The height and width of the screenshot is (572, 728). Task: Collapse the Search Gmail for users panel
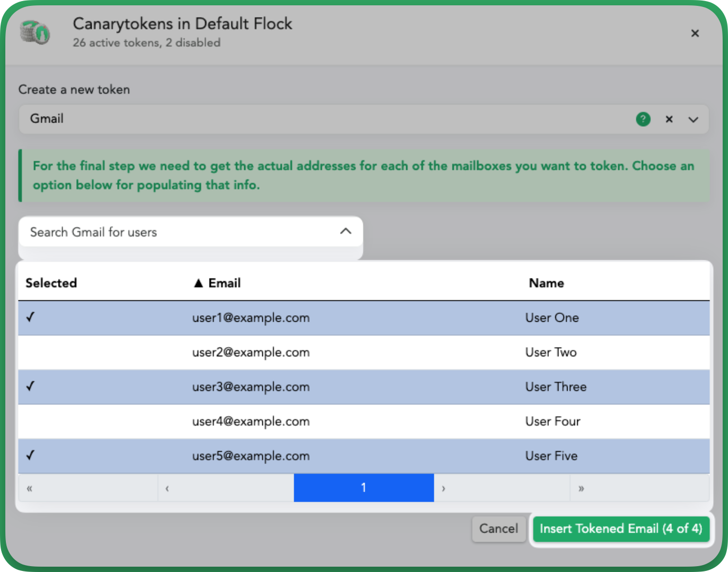(x=346, y=231)
